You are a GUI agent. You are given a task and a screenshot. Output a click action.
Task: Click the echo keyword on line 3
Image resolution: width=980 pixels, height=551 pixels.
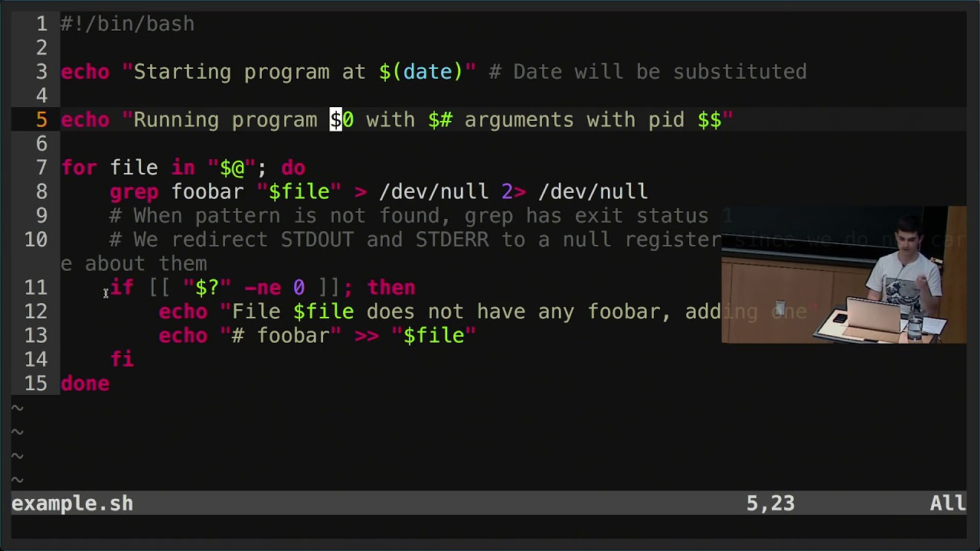[85, 72]
